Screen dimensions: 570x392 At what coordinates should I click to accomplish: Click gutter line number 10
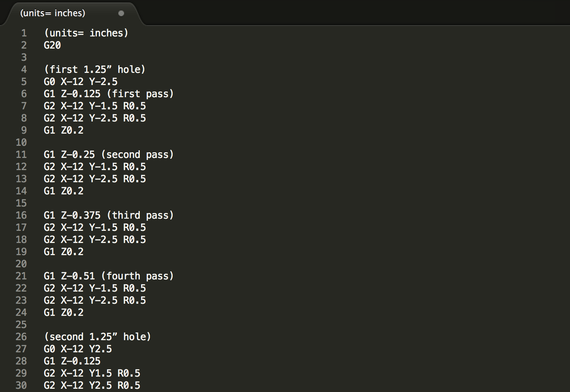coord(21,143)
